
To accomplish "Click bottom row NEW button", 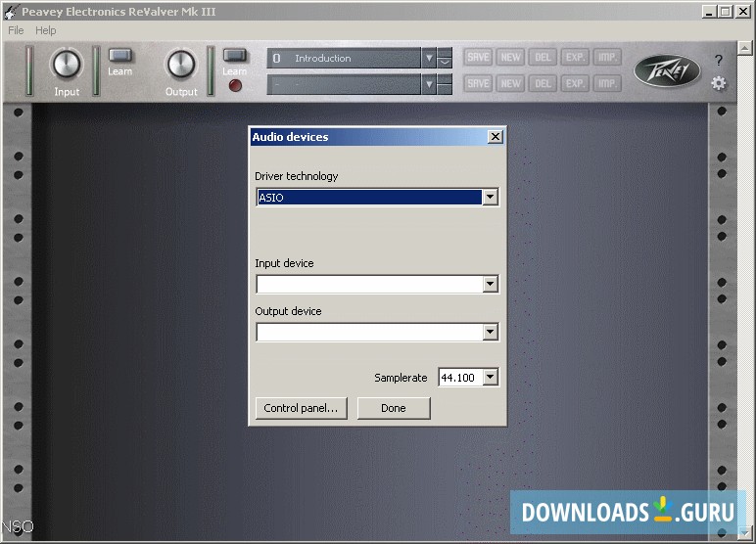I will point(510,83).
